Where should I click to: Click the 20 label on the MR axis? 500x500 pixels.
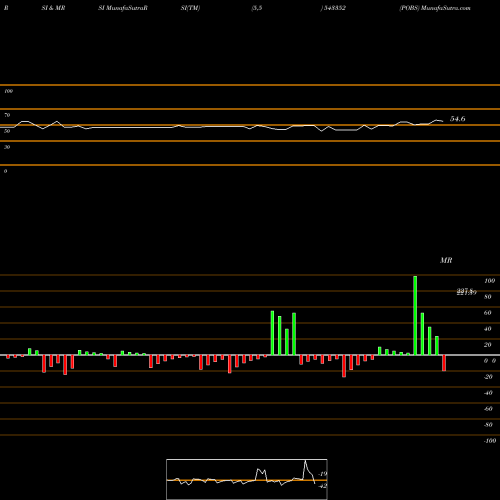click(x=488, y=345)
